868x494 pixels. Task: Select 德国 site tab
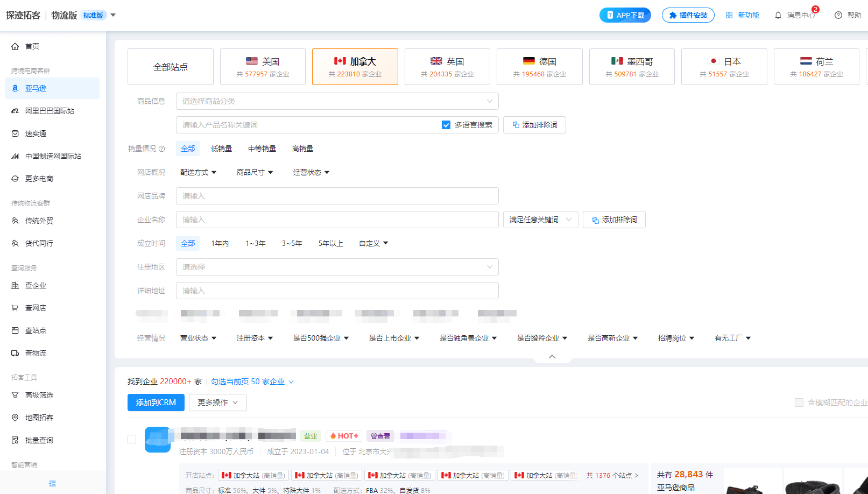tap(540, 67)
